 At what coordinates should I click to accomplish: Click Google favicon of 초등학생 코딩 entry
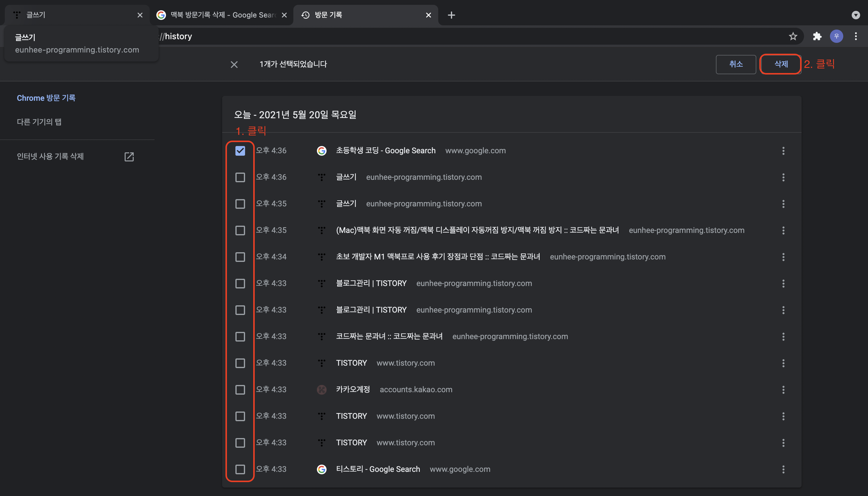321,151
